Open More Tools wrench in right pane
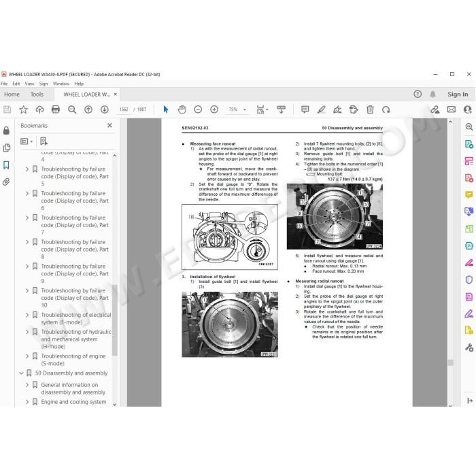The width and height of the screenshot is (476, 476). pyautogui.click(x=469, y=347)
